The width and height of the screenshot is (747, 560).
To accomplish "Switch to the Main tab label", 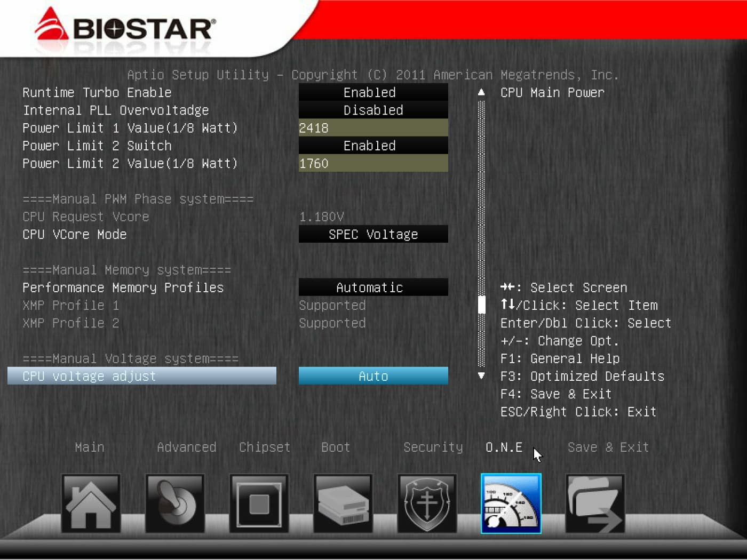I will [x=90, y=447].
